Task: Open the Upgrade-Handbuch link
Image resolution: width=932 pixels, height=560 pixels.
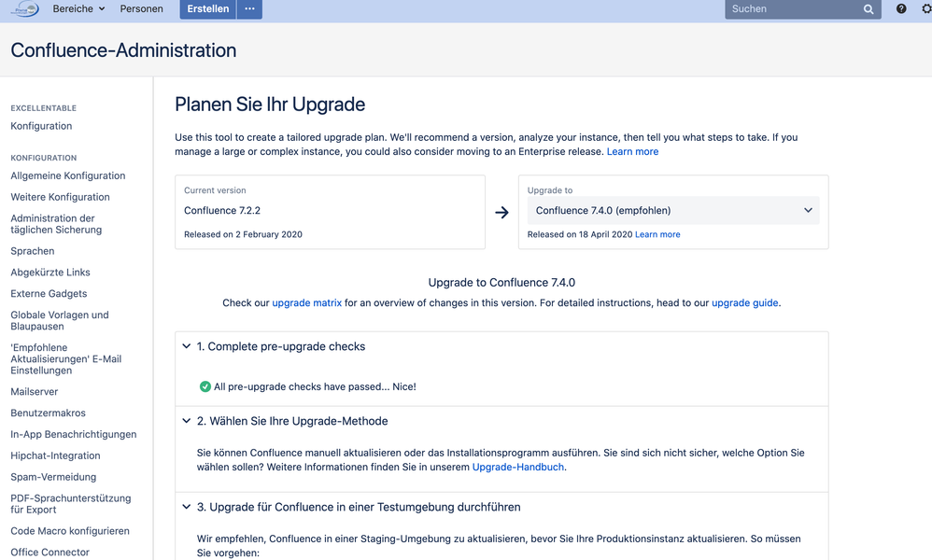Action: coord(517,467)
